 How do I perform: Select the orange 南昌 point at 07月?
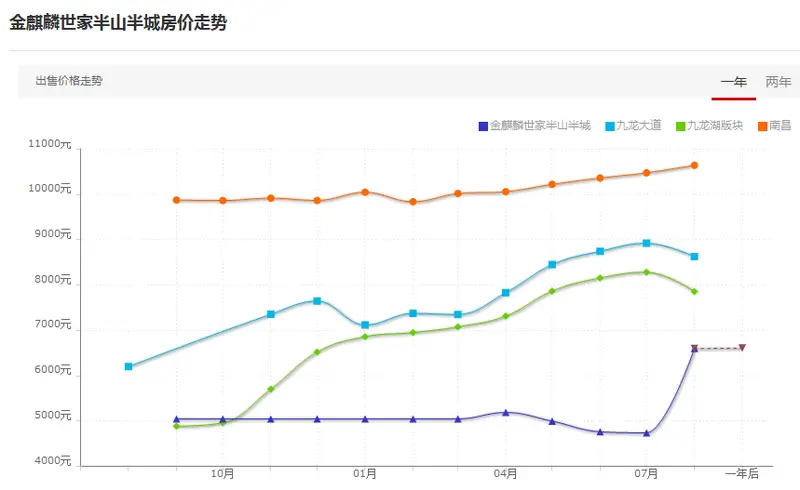point(646,173)
